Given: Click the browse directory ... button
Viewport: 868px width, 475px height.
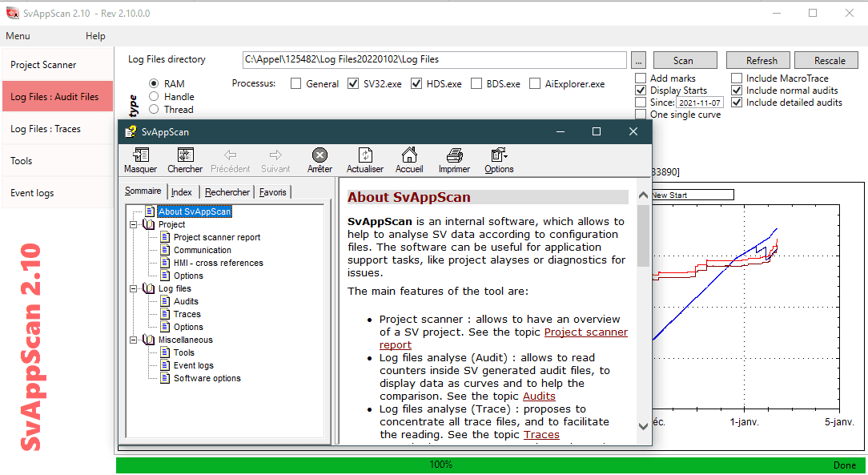Looking at the screenshot, I should [638, 60].
